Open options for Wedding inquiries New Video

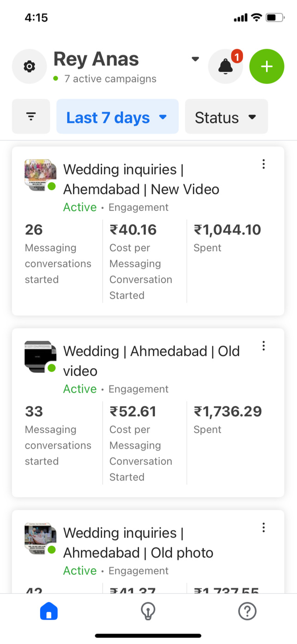(x=263, y=164)
